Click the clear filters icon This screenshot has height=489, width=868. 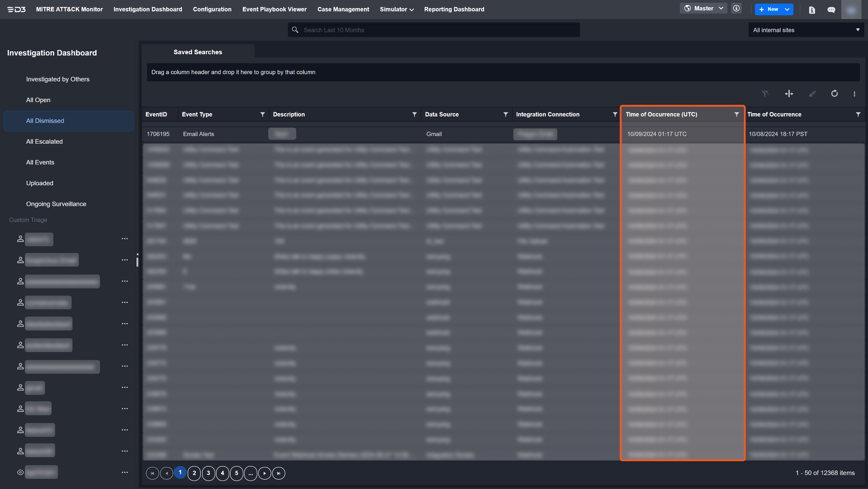pos(765,94)
